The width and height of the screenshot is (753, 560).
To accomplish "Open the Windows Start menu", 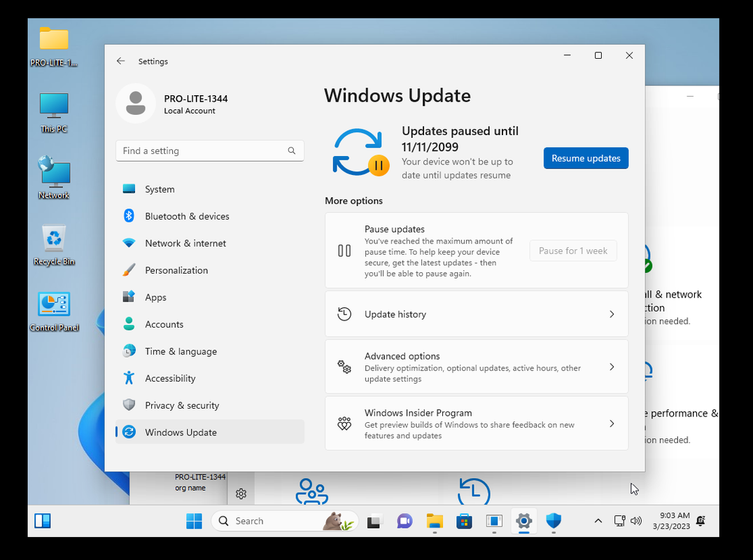I will (194, 521).
